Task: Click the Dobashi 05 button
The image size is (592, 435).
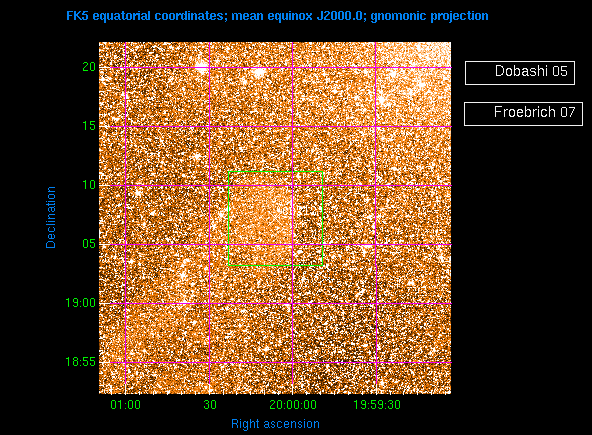Action: click(520, 72)
